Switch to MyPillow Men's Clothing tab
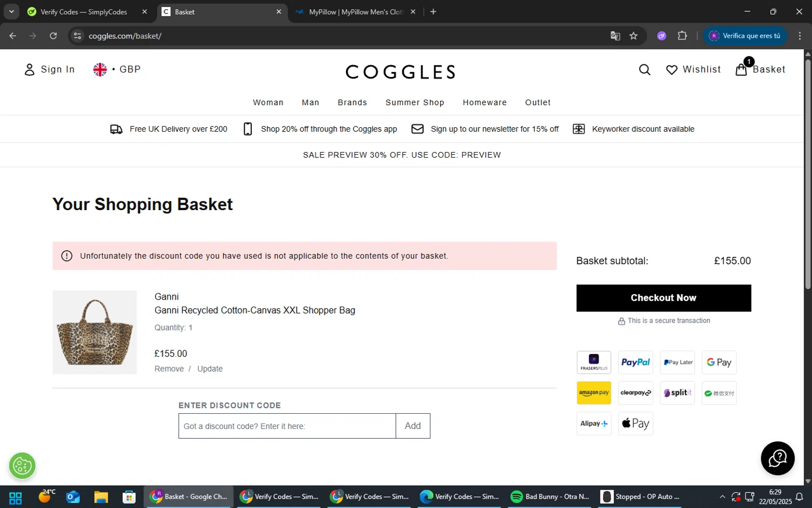812x508 pixels. pyautogui.click(x=356, y=12)
